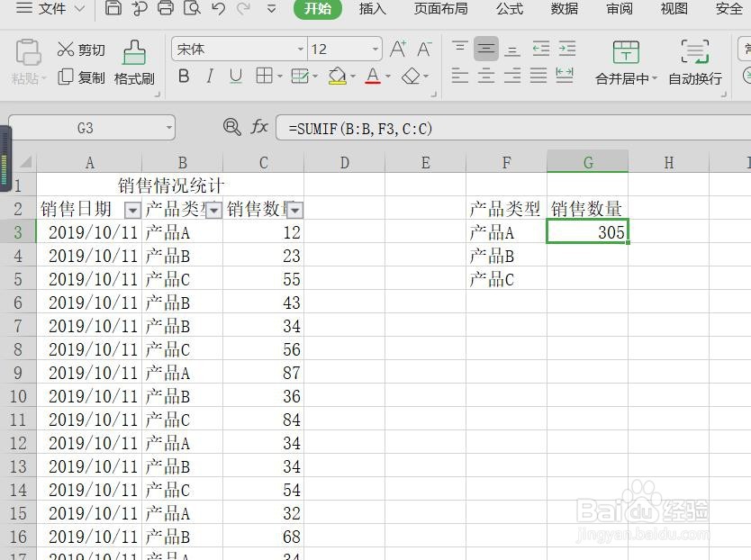The height and width of the screenshot is (560, 751).
Task: Click the Print icon
Action: [x=166, y=8]
